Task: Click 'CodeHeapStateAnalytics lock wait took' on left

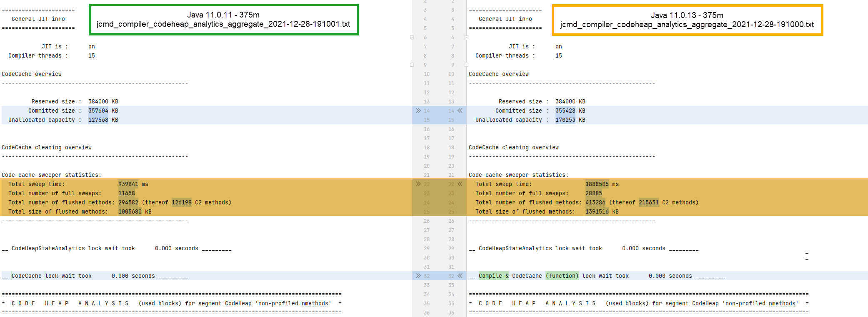Action: pyautogui.click(x=73, y=248)
